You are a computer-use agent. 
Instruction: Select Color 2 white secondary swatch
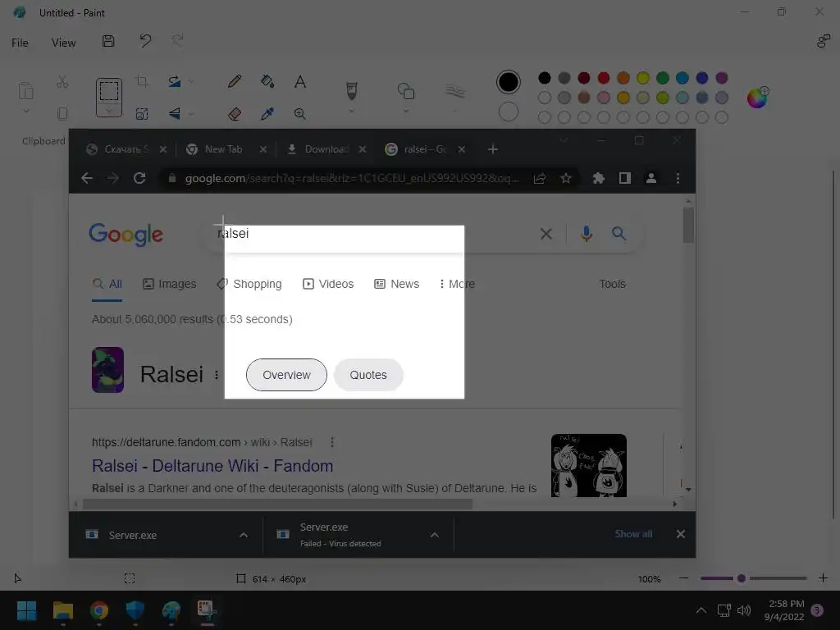509,112
